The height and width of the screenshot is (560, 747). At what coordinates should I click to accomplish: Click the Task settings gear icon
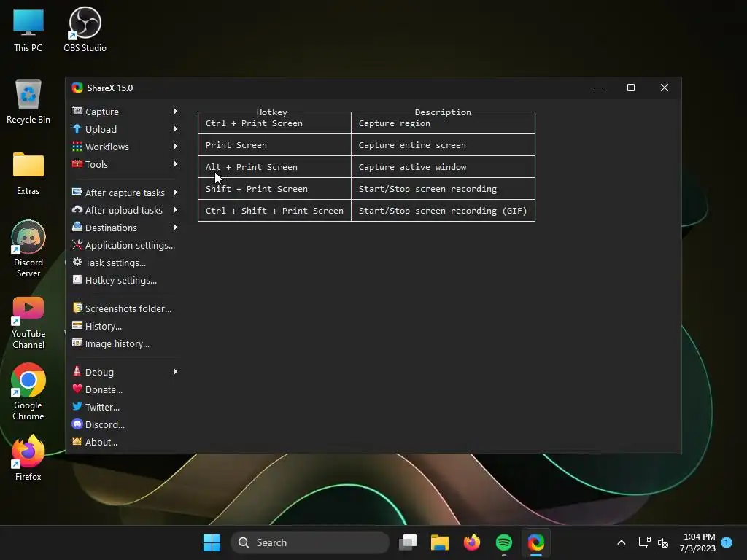77,262
